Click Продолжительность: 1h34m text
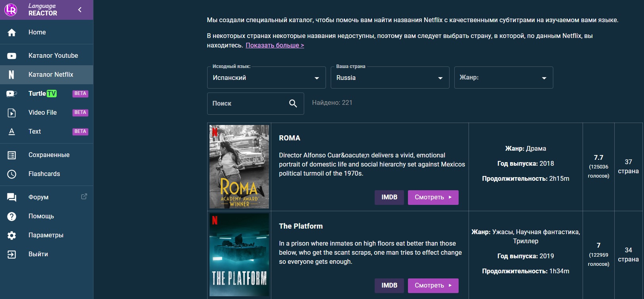Viewport: 644px width, 299px height. 526,271
